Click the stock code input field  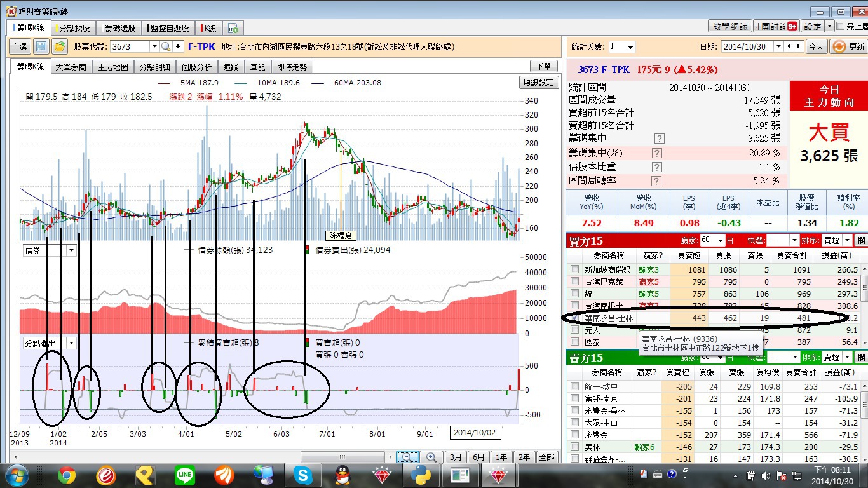pos(130,46)
